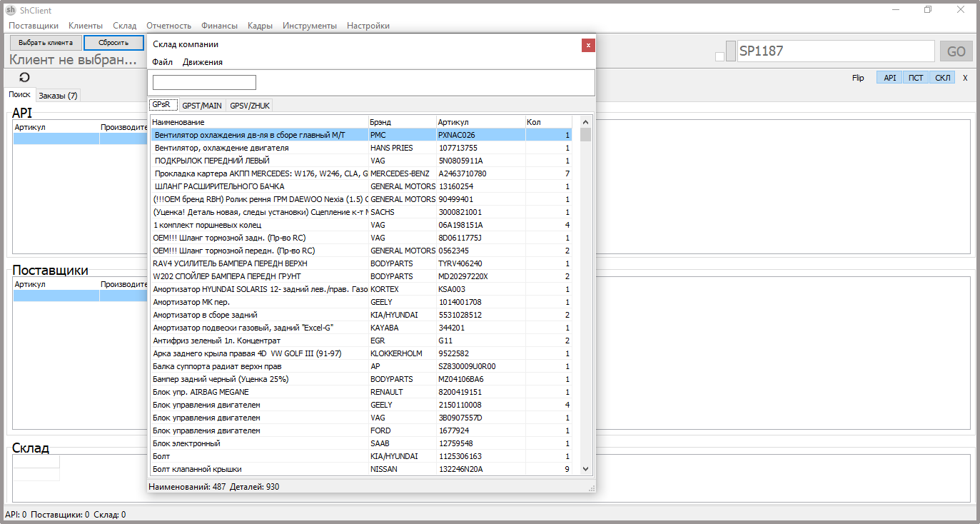
Task: Sort by the Наименование column header
Action: pyautogui.click(x=259, y=122)
